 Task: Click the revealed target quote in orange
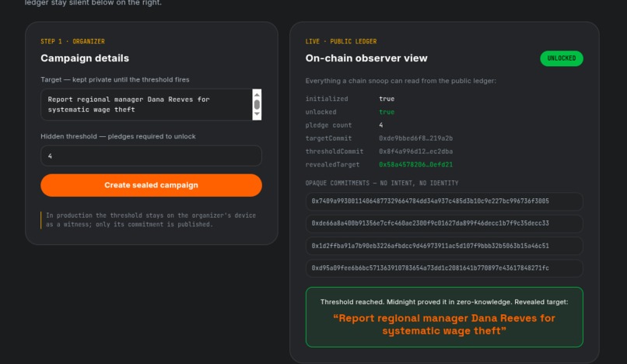pos(444,324)
